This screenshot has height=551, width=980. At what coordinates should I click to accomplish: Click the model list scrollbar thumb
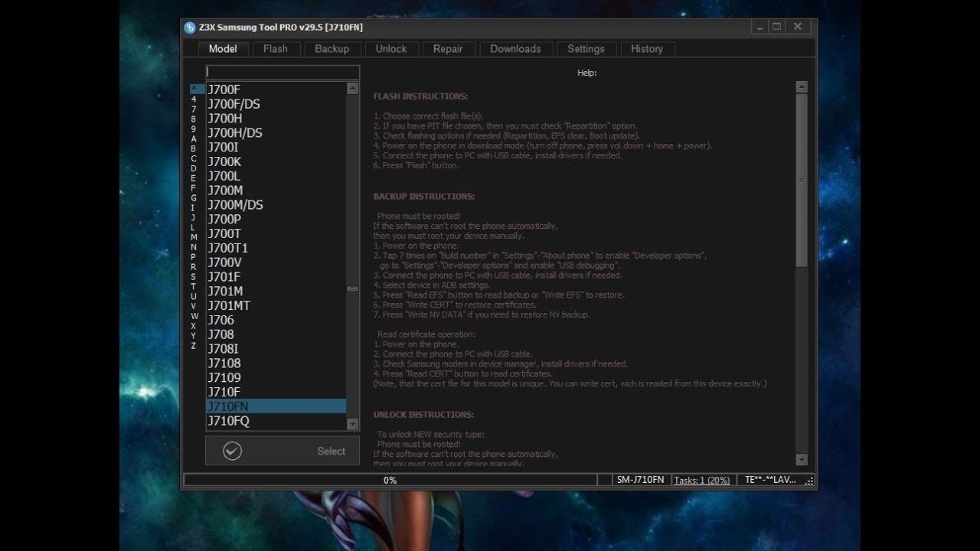coord(352,289)
